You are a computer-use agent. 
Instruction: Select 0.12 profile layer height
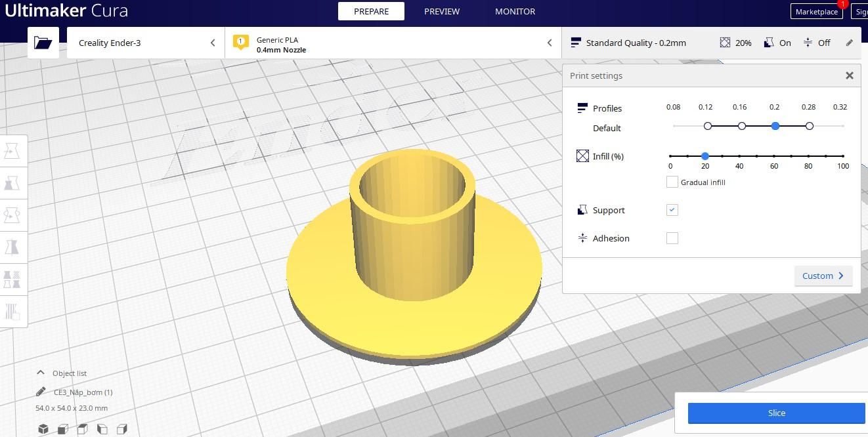click(708, 126)
